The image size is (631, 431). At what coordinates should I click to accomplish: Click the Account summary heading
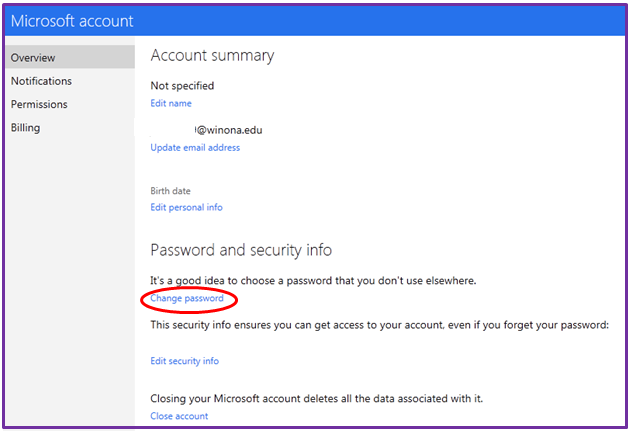(x=212, y=56)
